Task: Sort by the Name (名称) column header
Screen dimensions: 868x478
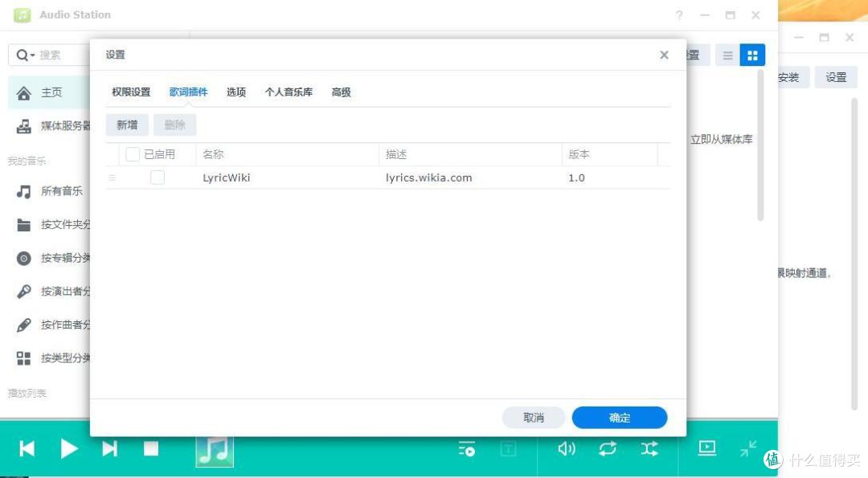Action: point(287,154)
